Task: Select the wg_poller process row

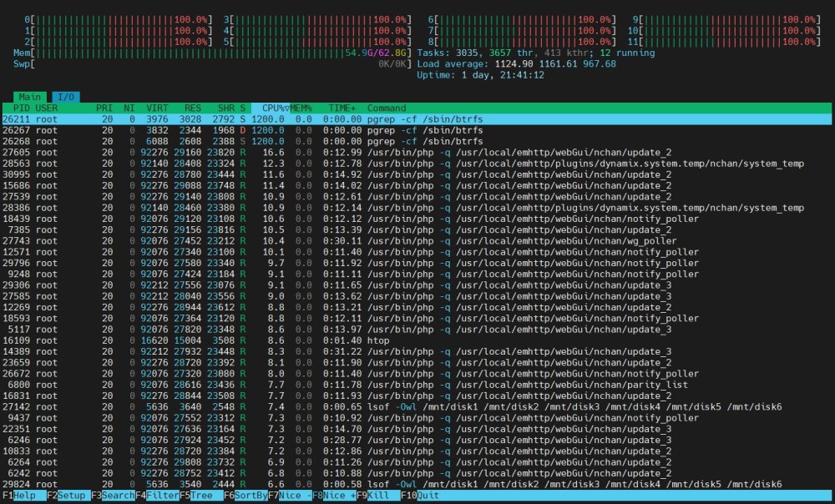Action: [417, 241]
